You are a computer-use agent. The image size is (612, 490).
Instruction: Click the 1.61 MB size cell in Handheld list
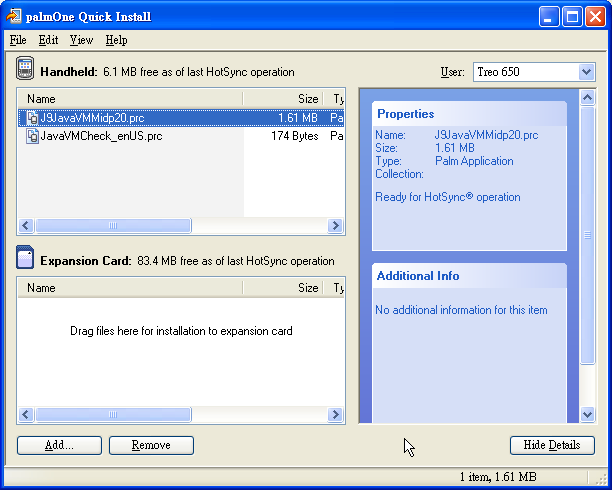(298, 118)
